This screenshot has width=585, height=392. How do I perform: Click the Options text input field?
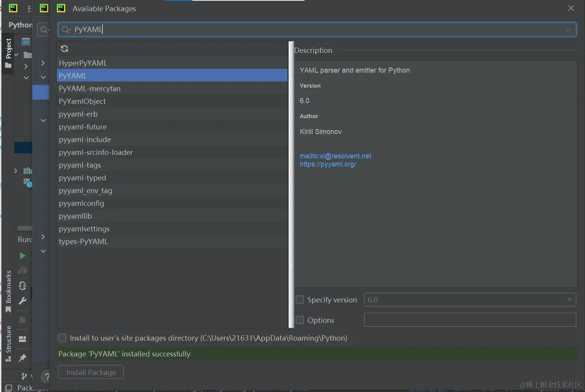[470, 320]
